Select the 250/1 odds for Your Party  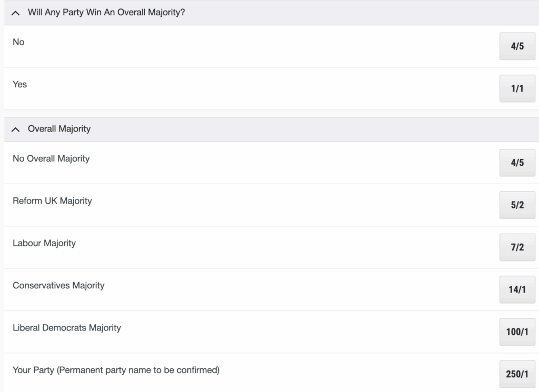517,374
